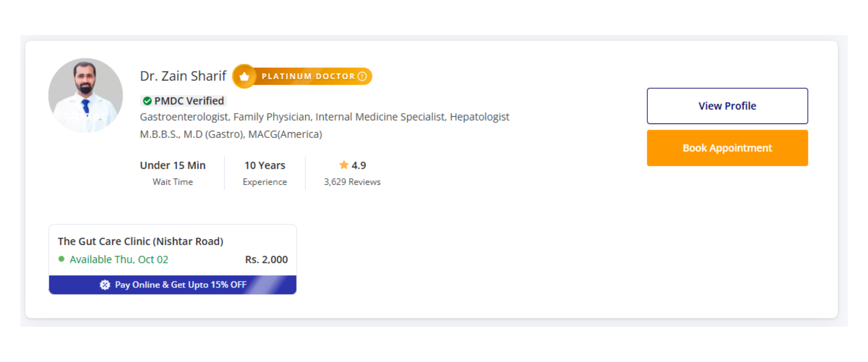This screenshot has height=362, width=868.
Task: Click the Platinum Doctor crown icon
Action: 244,76
